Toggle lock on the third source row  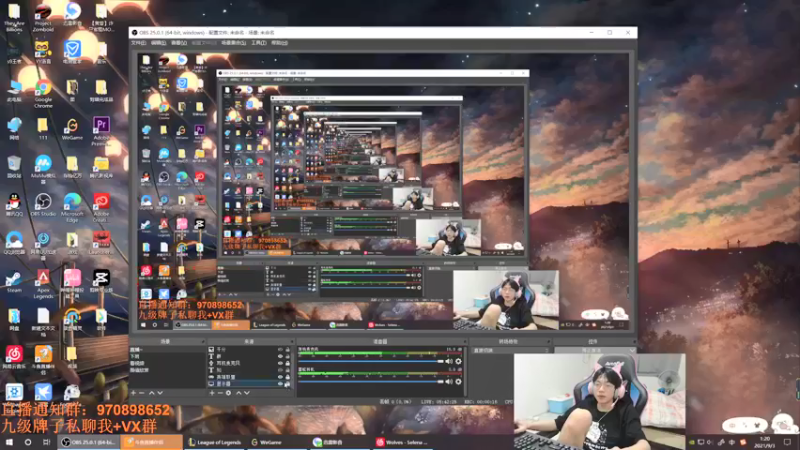(x=288, y=363)
